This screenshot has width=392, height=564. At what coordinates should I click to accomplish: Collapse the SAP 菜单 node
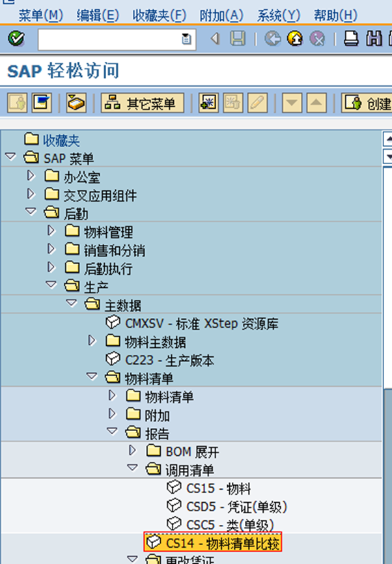[11, 157]
